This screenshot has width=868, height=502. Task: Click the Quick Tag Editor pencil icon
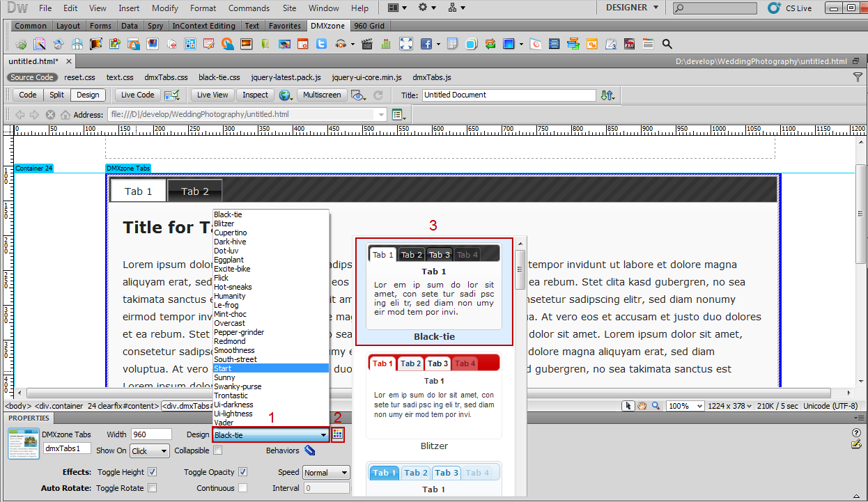[x=857, y=444]
